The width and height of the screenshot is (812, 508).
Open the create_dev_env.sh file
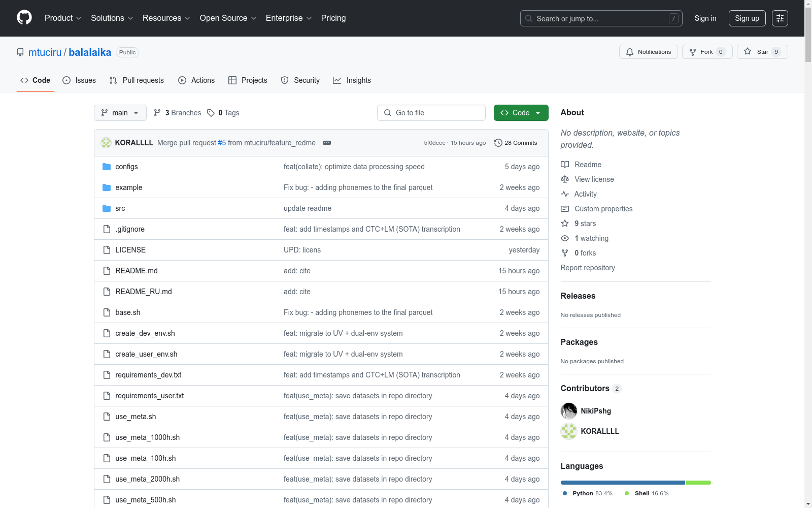pyautogui.click(x=145, y=333)
